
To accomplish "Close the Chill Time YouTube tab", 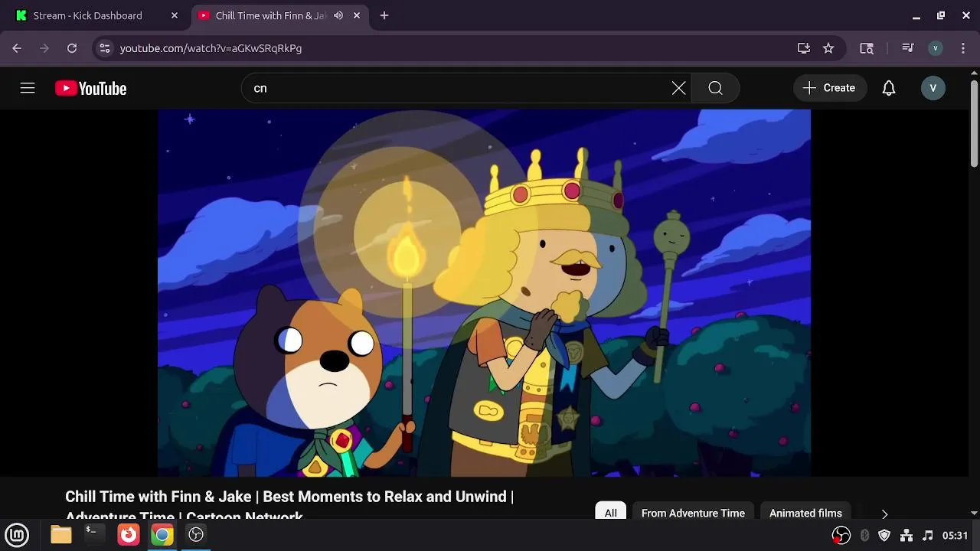I will tap(357, 15).
